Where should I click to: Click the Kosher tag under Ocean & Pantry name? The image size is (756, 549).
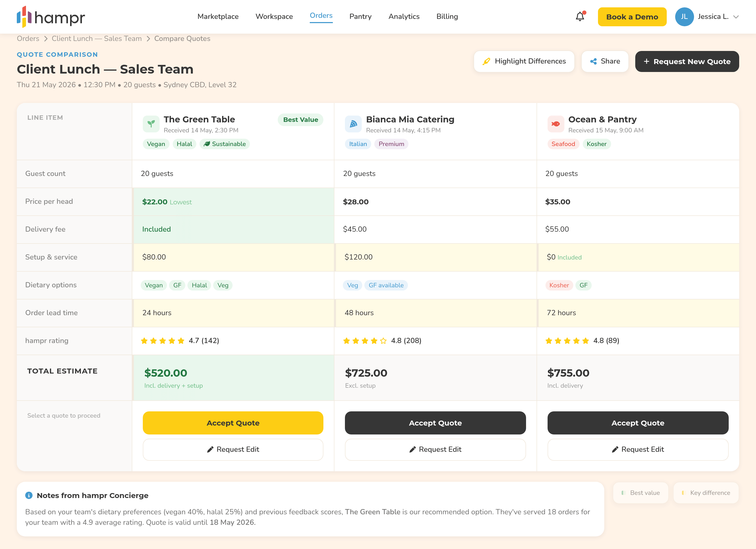tap(596, 144)
